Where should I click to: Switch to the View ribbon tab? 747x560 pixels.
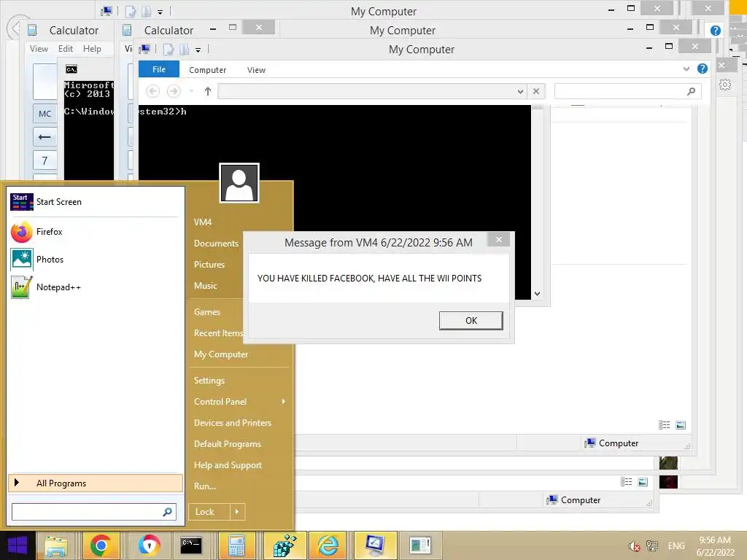click(256, 70)
